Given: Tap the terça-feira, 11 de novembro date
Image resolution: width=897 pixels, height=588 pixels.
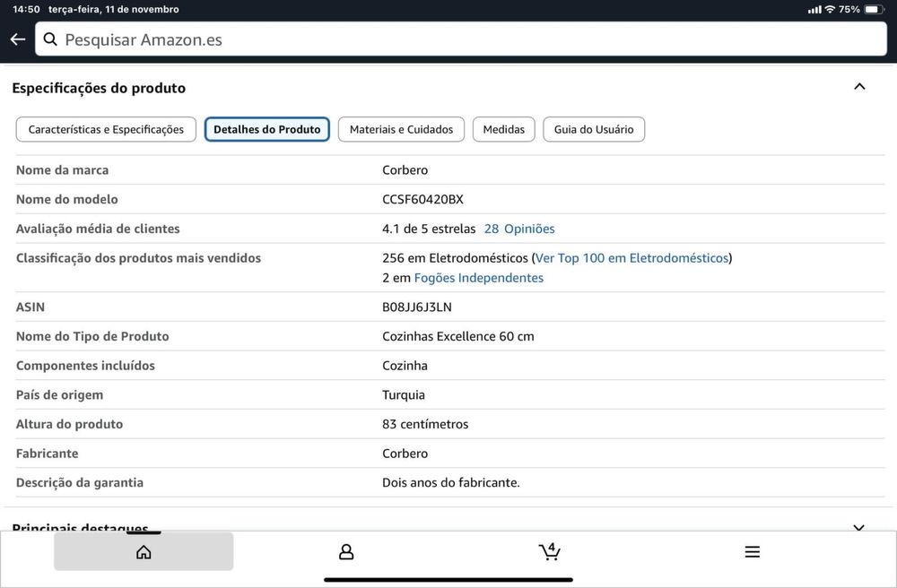Looking at the screenshot, I should [x=114, y=9].
